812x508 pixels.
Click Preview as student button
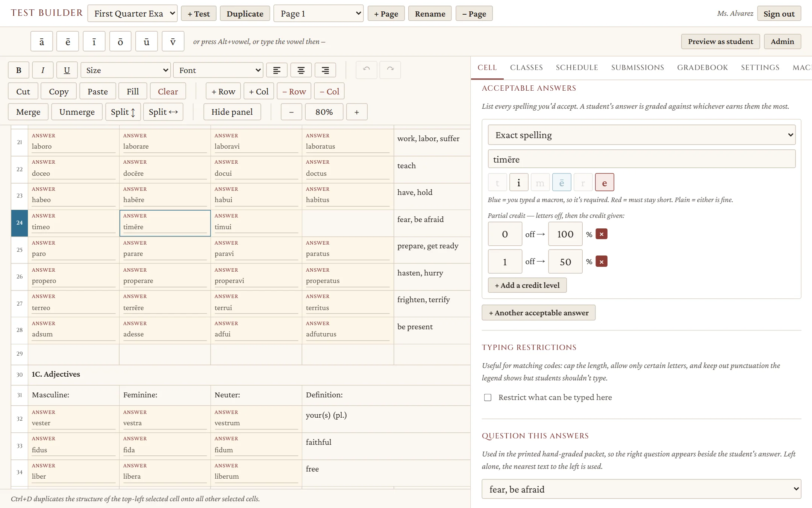tap(720, 41)
